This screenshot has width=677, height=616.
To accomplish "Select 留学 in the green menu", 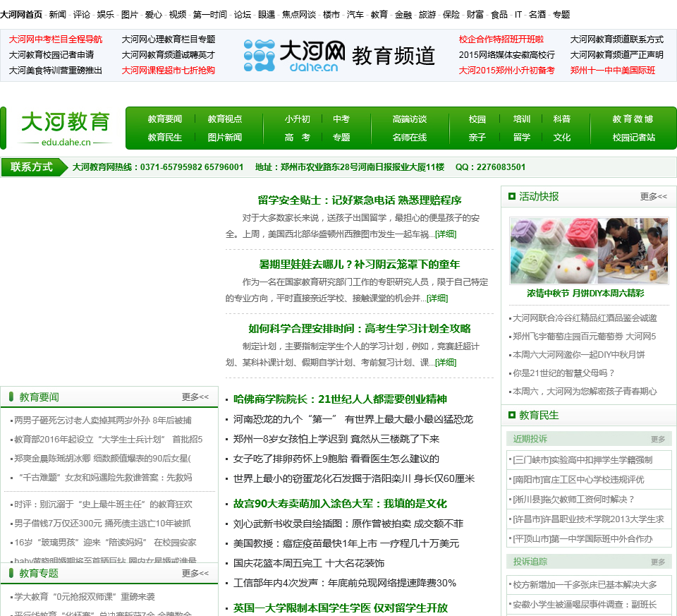I will (x=522, y=138).
